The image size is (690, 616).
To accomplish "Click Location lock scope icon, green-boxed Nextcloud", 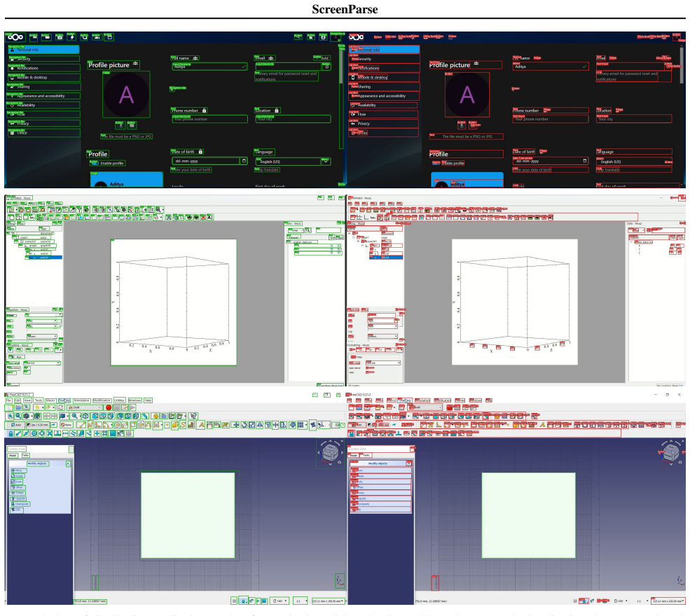I will (x=277, y=111).
